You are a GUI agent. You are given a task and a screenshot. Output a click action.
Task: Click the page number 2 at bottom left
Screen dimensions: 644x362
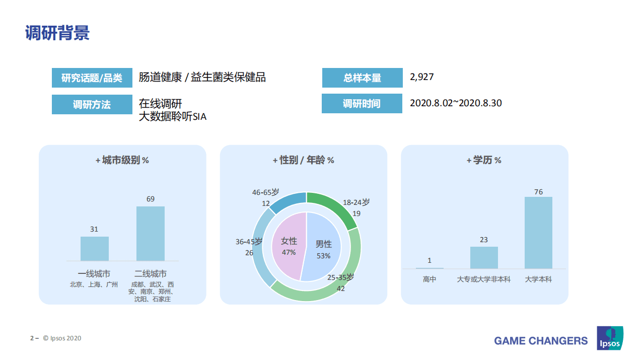pyautogui.click(x=31, y=338)
